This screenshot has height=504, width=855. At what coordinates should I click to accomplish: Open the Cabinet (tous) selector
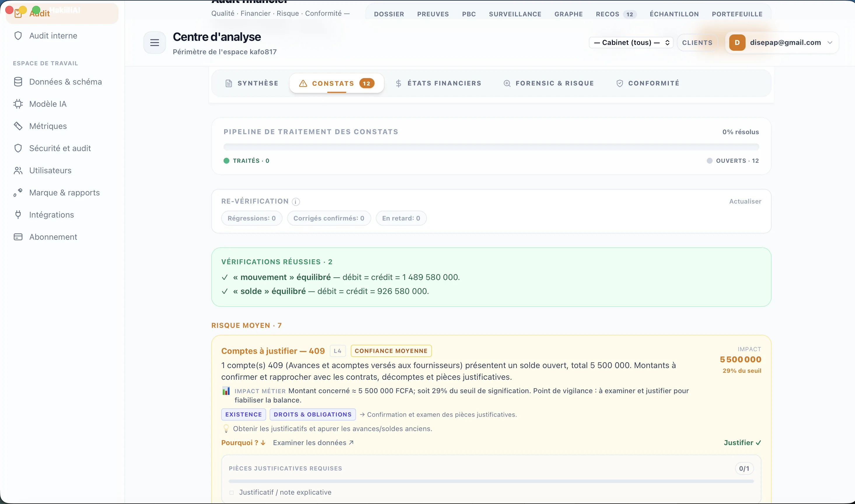pos(631,43)
